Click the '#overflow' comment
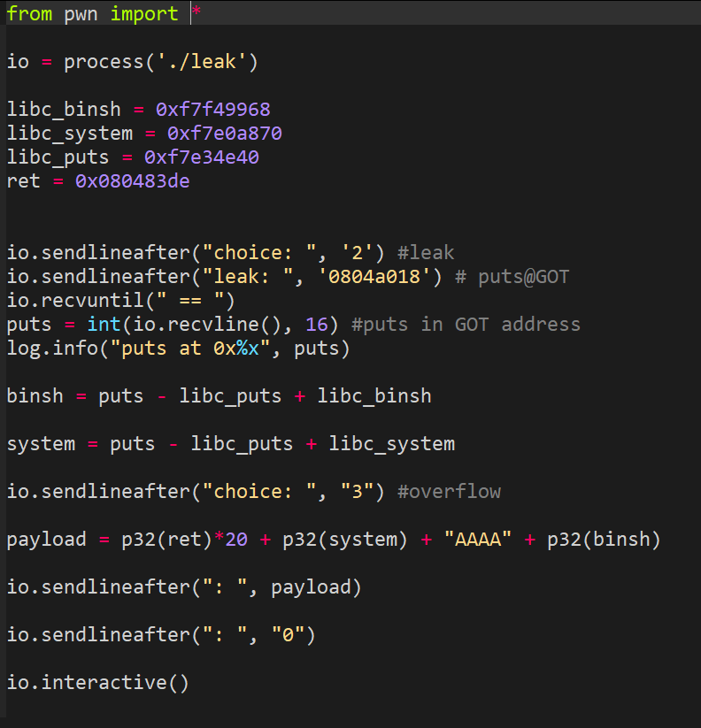This screenshot has width=701, height=728. pyautogui.click(x=450, y=492)
